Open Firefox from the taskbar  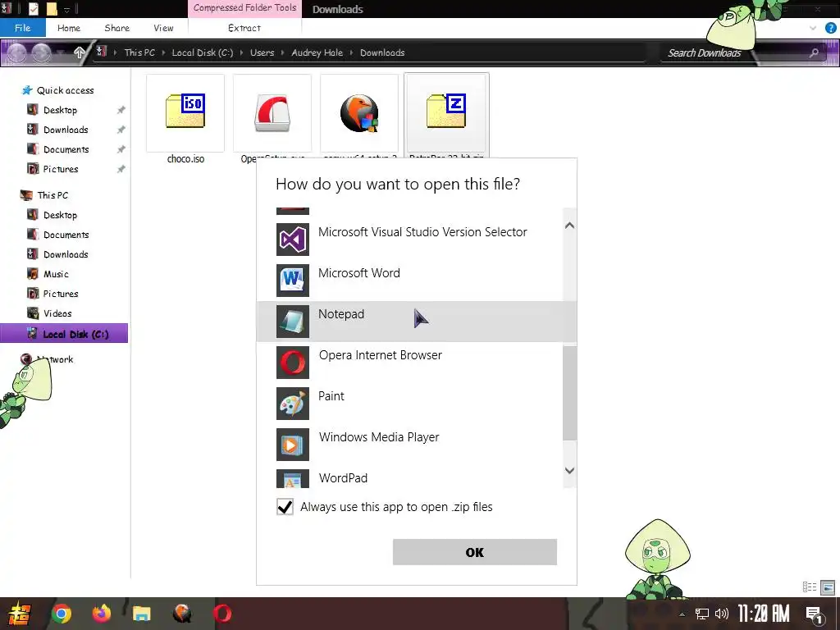coord(101,614)
